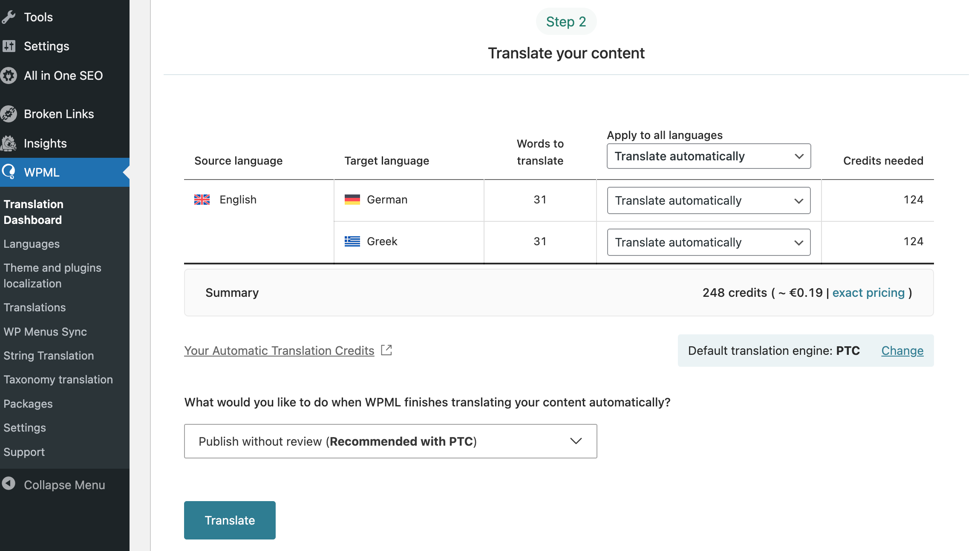The image size is (980, 551).
Task: Open the Languages submenu item
Action: (32, 244)
